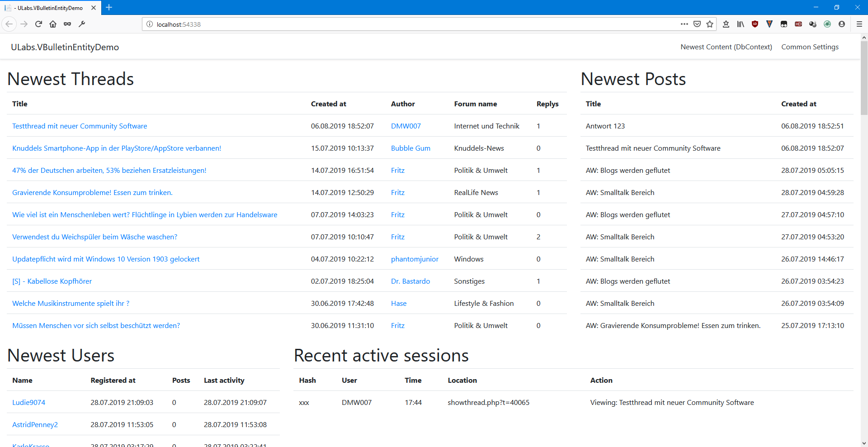Open thread Welche Musikinstrumente spielt ihr
Image resolution: width=868 pixels, height=447 pixels.
[x=71, y=304]
